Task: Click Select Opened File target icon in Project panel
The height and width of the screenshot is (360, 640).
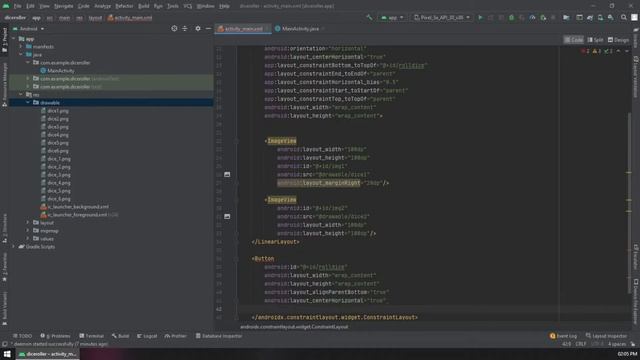Action: [174, 29]
